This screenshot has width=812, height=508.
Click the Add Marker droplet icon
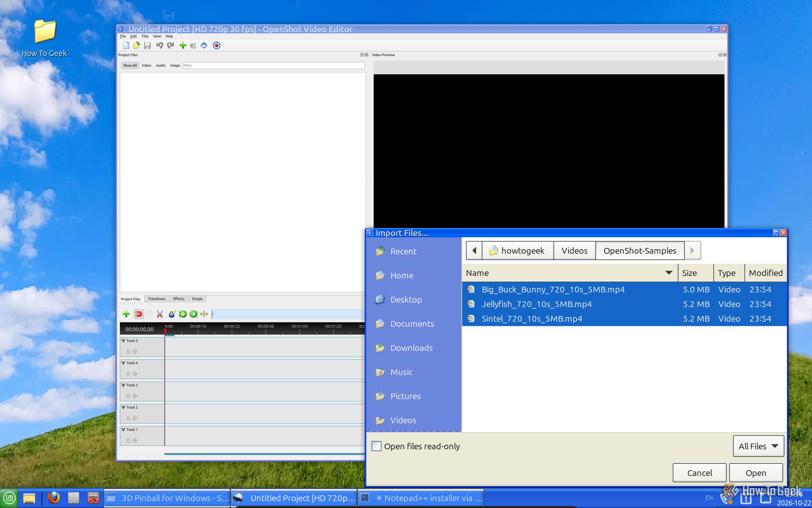coord(172,314)
